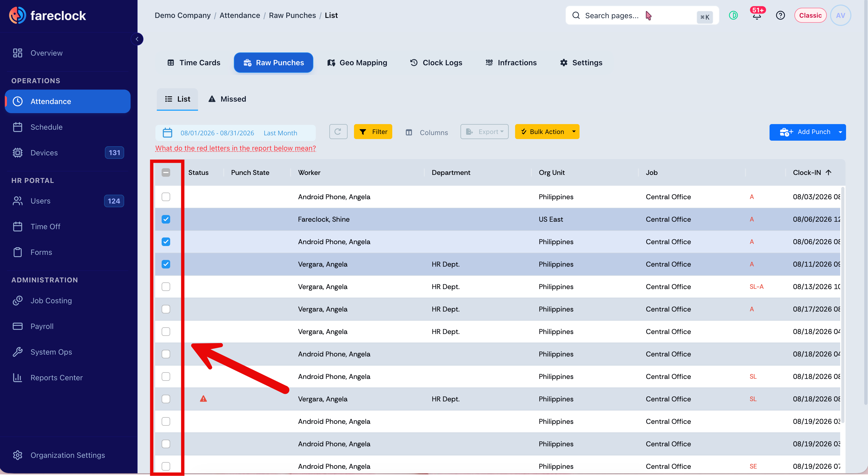Open the help question mark icon
Screen dimensions: 868x476
pyautogui.click(x=780, y=16)
